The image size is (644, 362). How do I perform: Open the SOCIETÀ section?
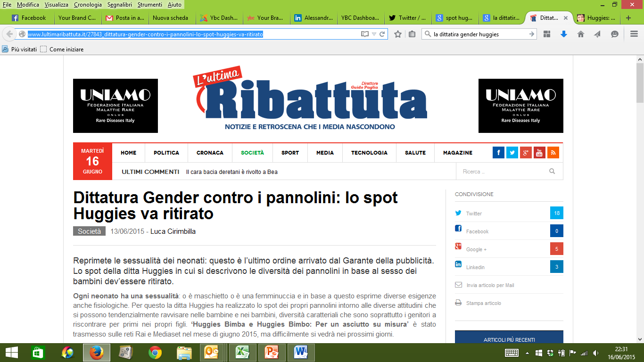tap(253, 153)
